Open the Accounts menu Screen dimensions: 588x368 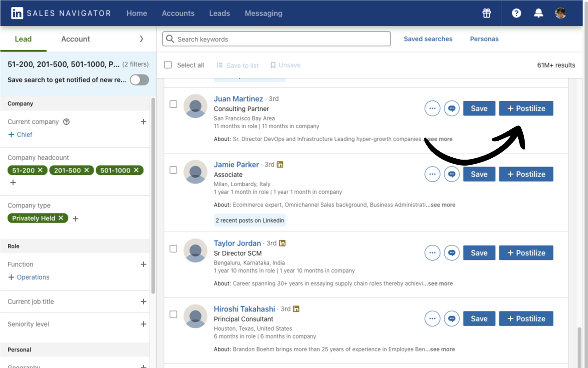pyautogui.click(x=178, y=13)
